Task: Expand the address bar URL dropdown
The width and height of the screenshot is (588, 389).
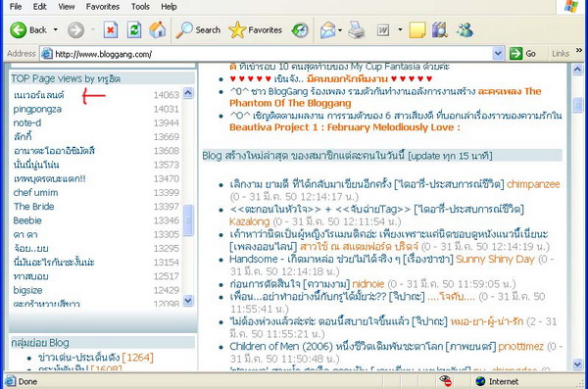Action: [498, 54]
